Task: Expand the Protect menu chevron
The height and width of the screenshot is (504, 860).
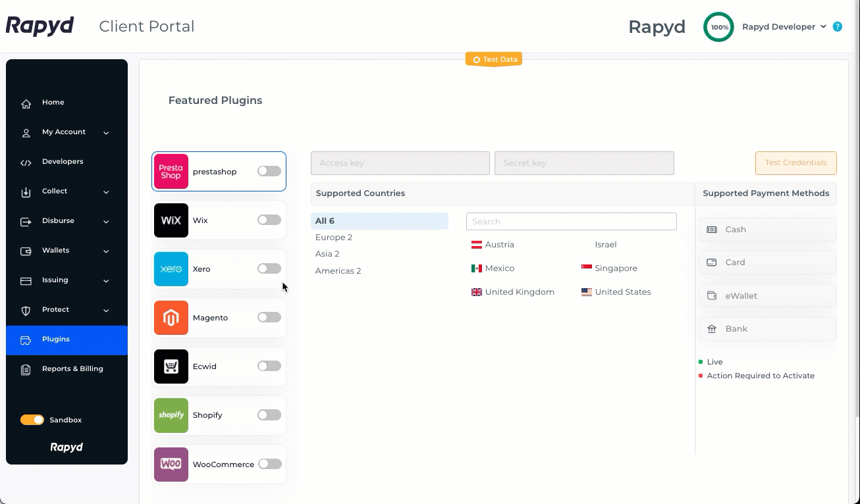Action: pos(106,311)
